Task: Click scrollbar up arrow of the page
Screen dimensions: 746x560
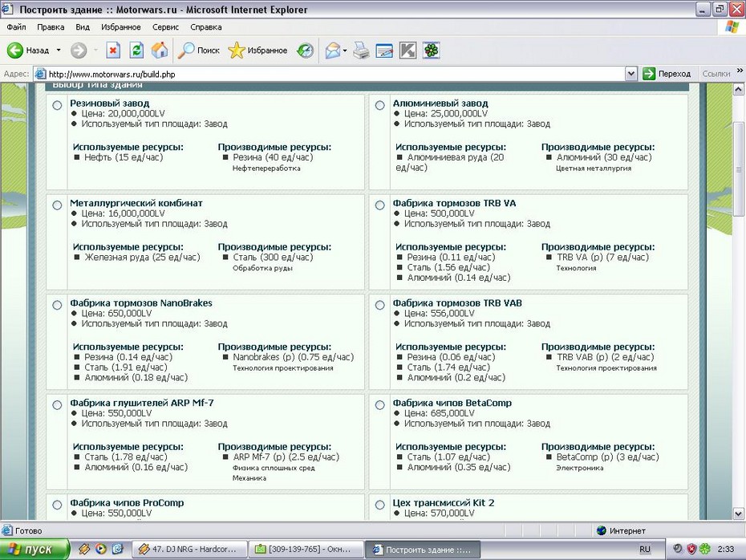Action: tap(739, 89)
